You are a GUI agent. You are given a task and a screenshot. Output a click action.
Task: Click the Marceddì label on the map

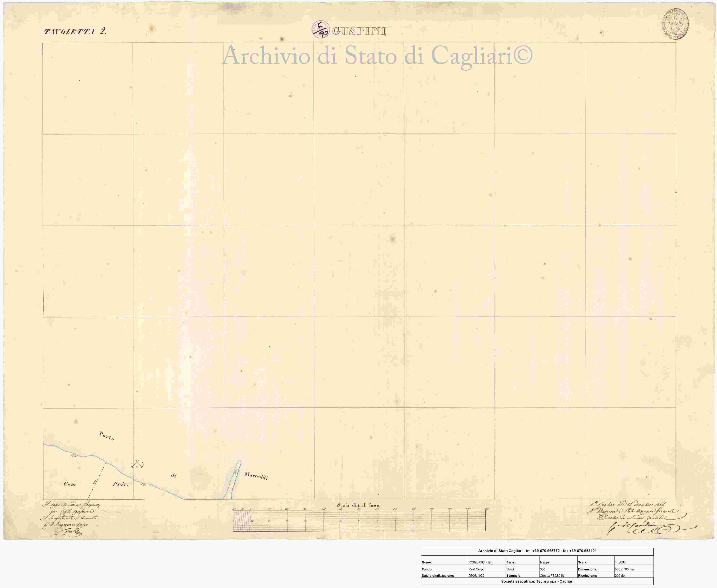256,476
